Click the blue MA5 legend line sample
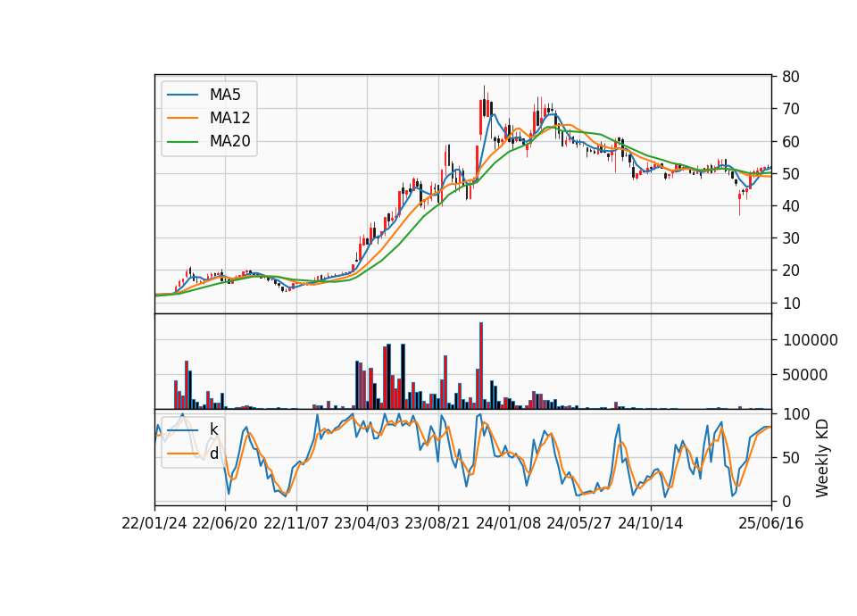857x616 pixels. 182,95
